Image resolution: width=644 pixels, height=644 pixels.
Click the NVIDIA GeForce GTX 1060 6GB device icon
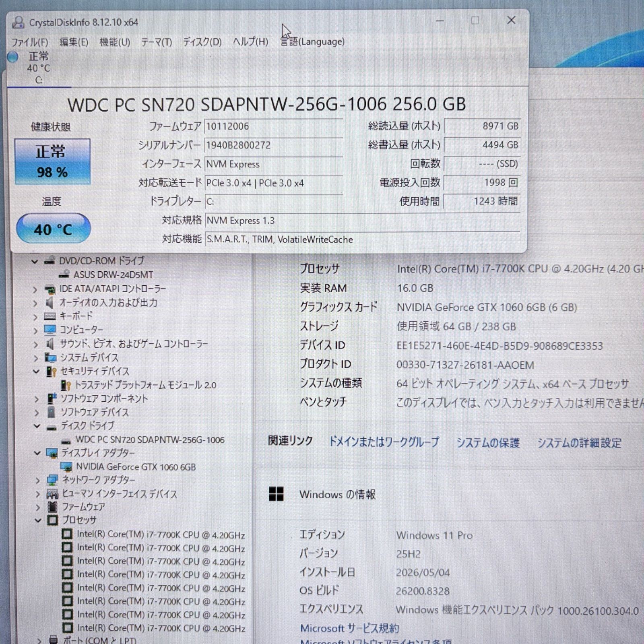coord(66,467)
